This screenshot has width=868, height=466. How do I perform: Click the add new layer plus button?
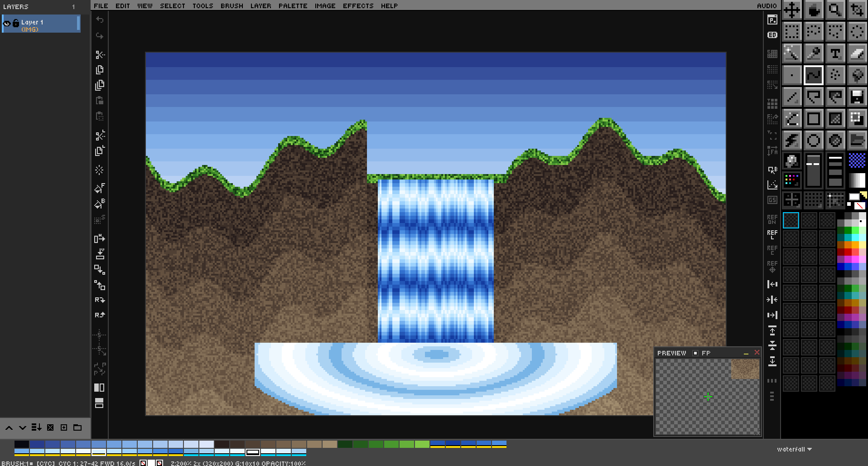(x=64, y=427)
